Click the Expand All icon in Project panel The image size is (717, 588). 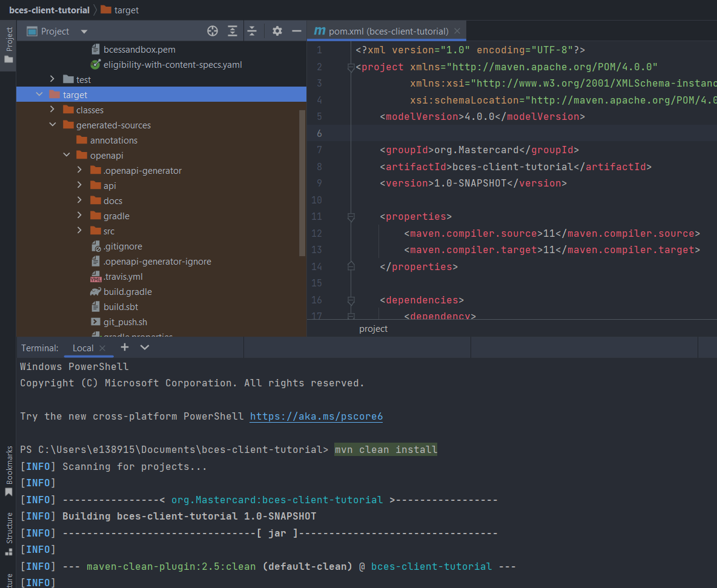(233, 31)
